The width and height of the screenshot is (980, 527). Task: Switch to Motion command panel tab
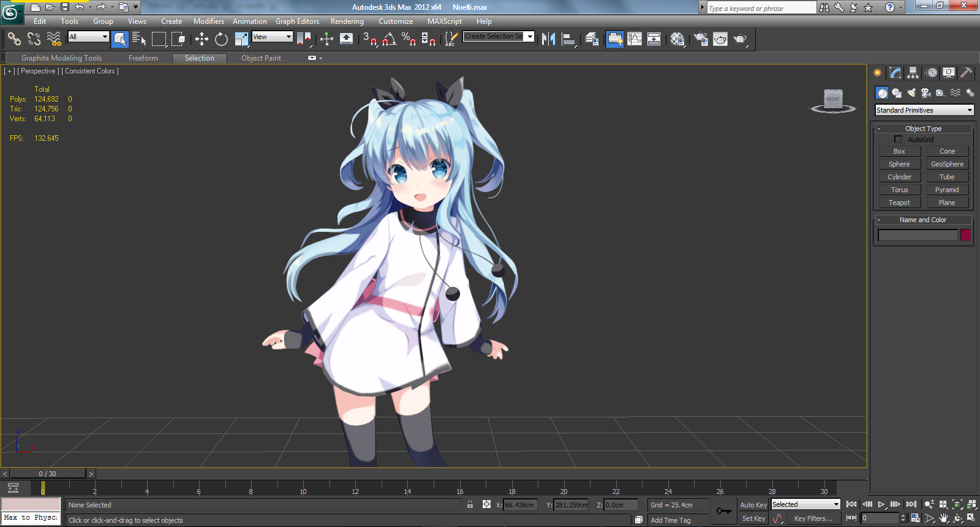coord(932,73)
